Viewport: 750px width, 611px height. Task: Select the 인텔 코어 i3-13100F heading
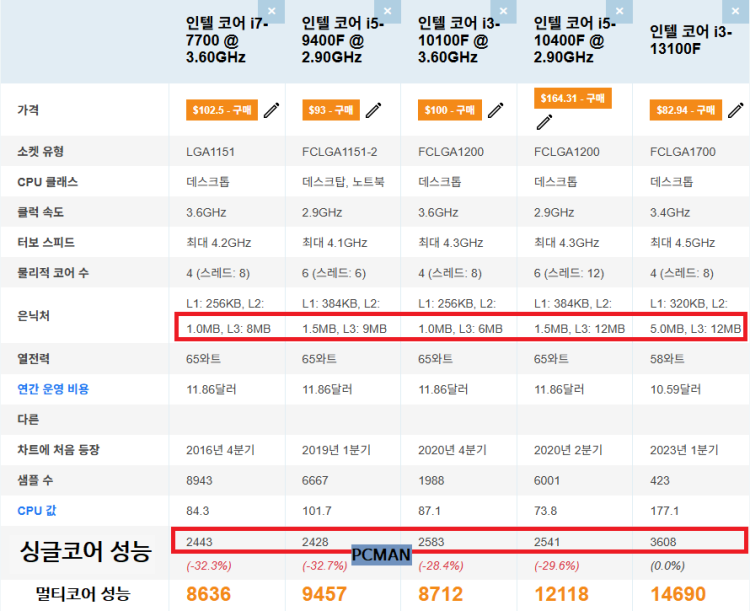(691, 40)
